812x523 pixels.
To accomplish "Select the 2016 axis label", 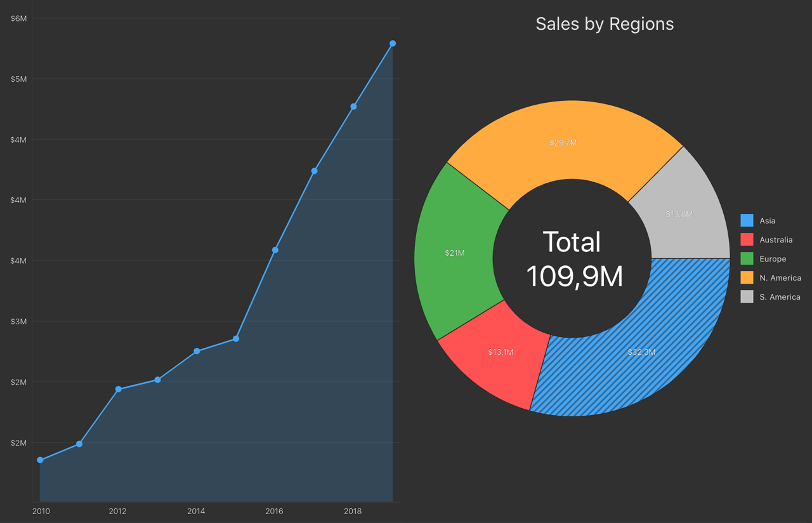I will point(274,511).
